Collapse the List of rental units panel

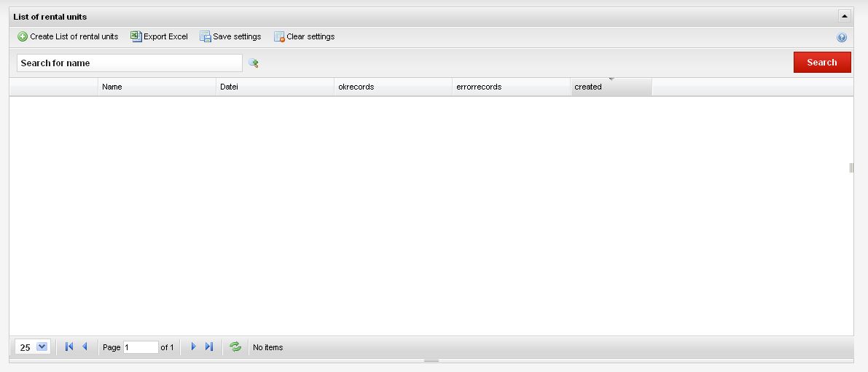(x=844, y=17)
